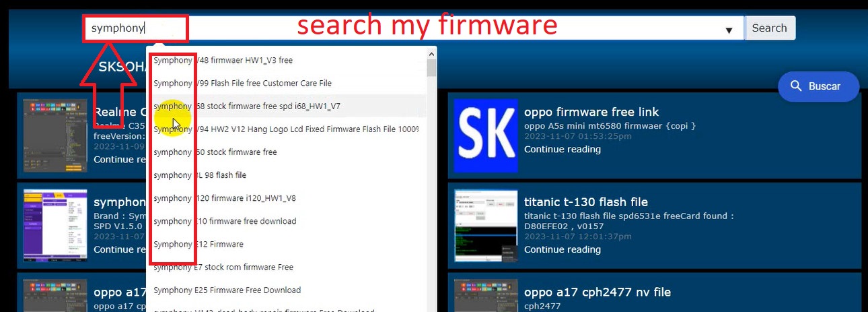
Task: Click Continue reading under titanic t-130 post
Action: click(x=562, y=249)
